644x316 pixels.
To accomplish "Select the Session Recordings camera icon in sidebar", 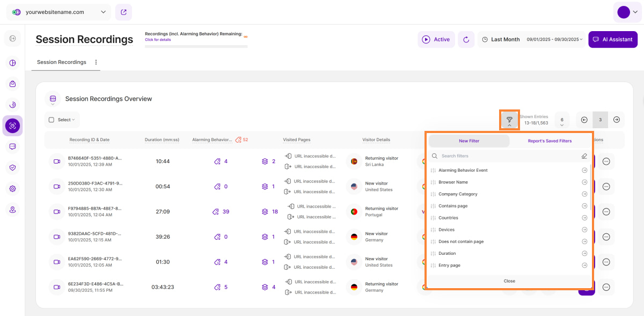I will coord(13,126).
